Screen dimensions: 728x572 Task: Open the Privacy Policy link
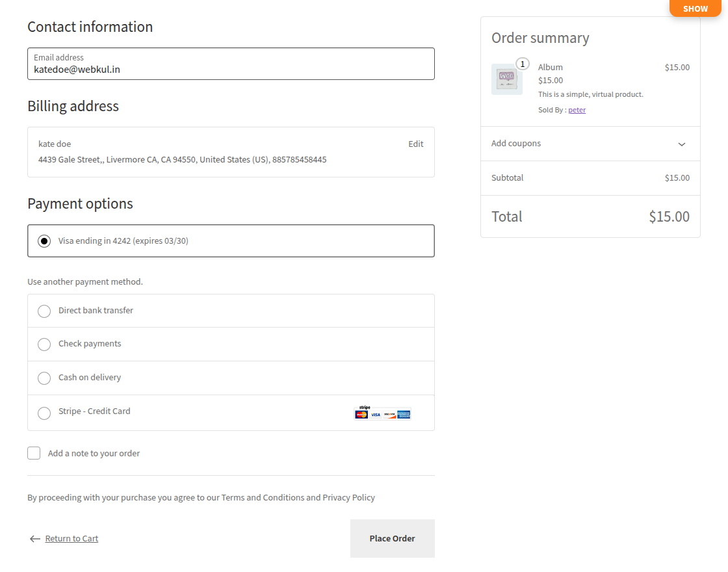(x=348, y=498)
